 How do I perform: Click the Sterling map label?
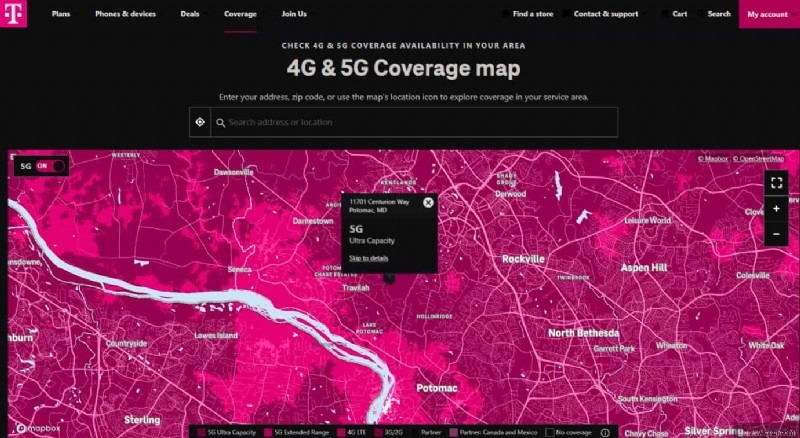point(142,420)
